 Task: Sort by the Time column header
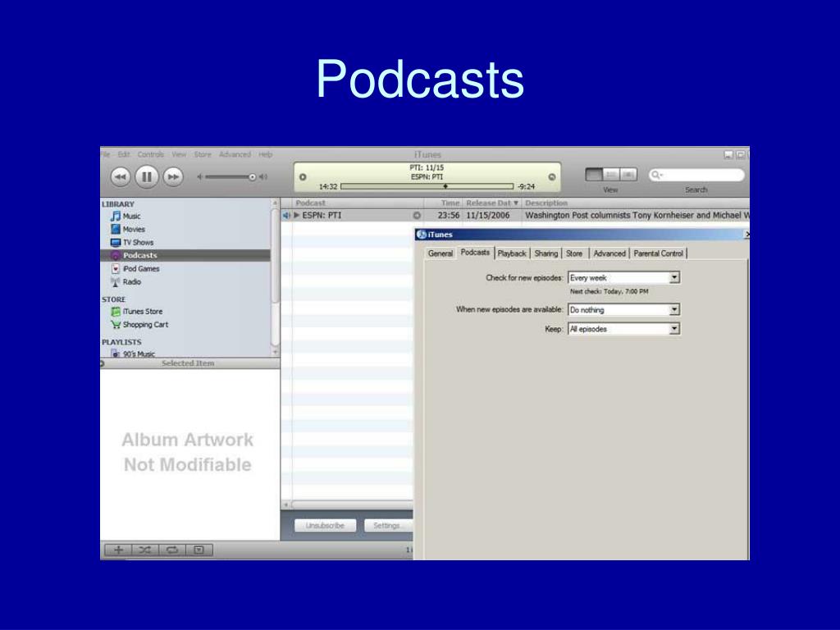pyautogui.click(x=443, y=203)
